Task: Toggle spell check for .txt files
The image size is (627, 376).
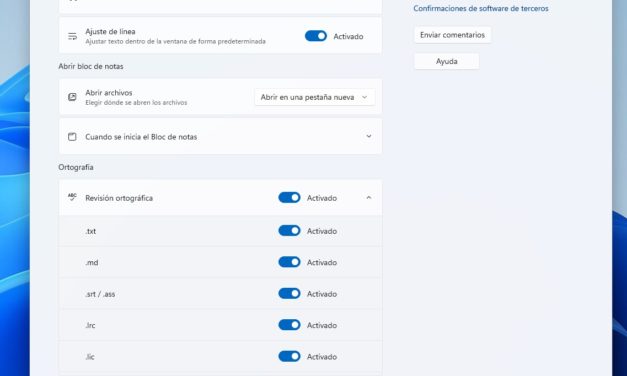Action: [289, 231]
